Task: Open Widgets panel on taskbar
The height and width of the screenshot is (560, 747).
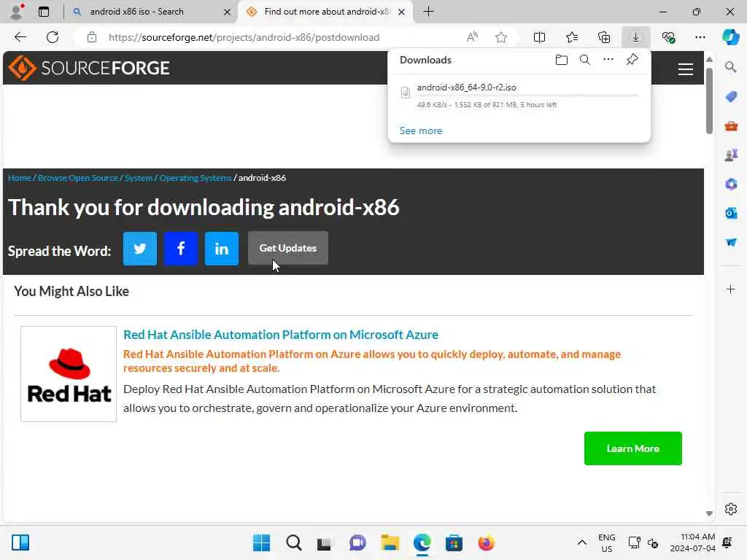Action: pyautogui.click(x=20, y=542)
